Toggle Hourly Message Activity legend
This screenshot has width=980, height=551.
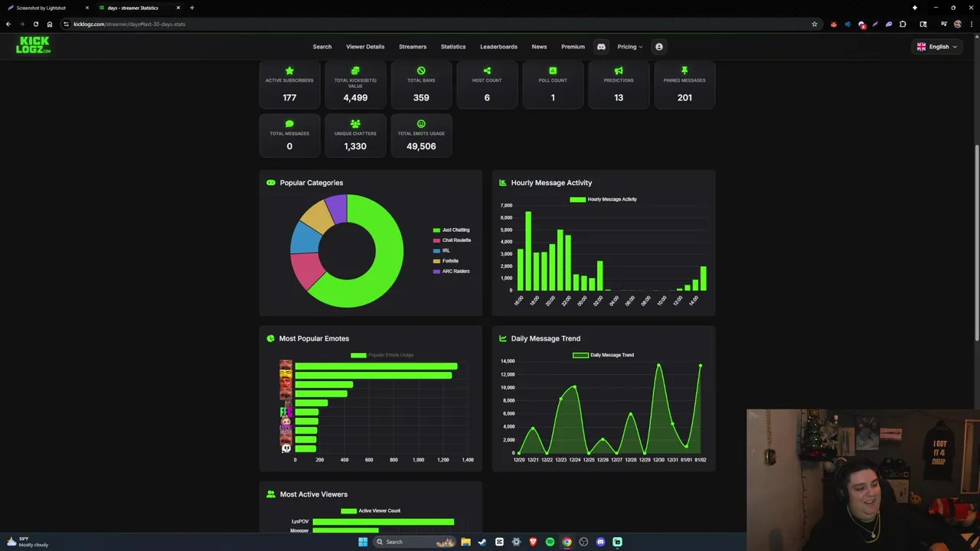(603, 199)
